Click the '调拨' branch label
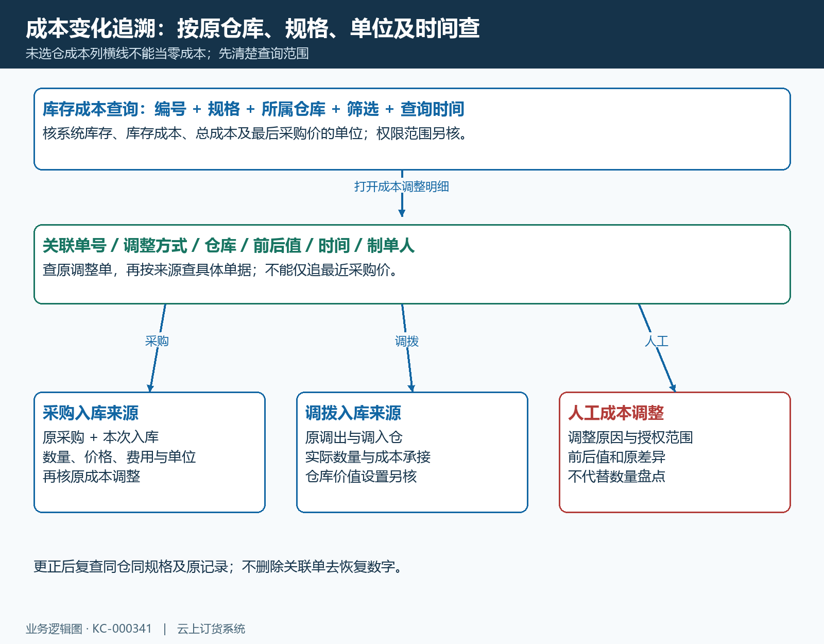This screenshot has height=644, width=824. (407, 341)
